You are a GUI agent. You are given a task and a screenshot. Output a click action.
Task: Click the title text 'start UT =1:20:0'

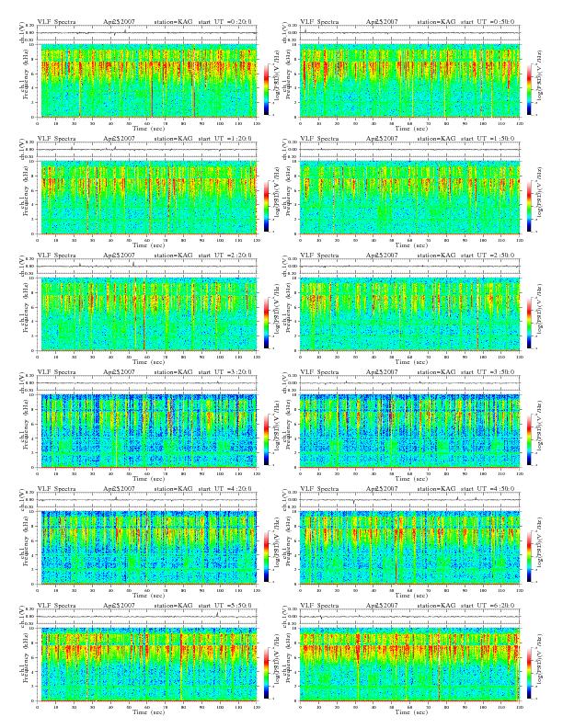click(225, 139)
